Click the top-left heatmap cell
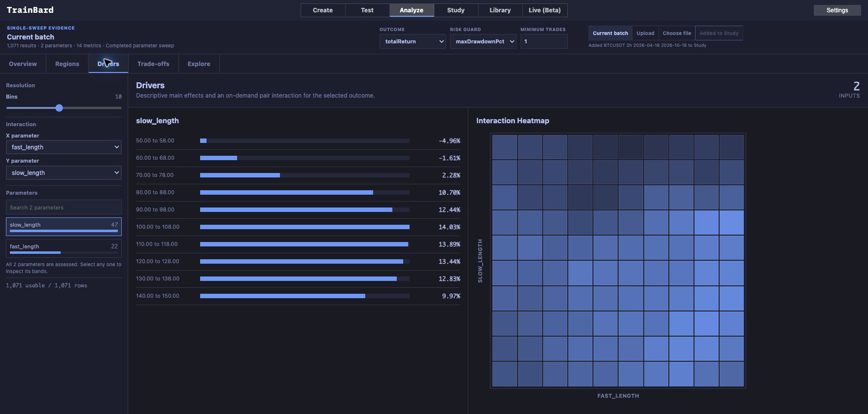The height and width of the screenshot is (414, 868). [x=504, y=147]
